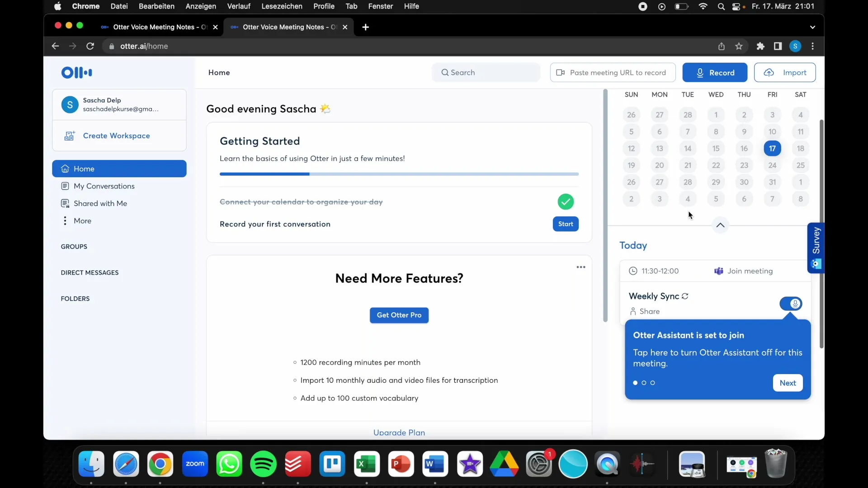868x488 pixels.
Task: Toggle Otter Assistant for Weekly Sync
Action: [x=791, y=304]
